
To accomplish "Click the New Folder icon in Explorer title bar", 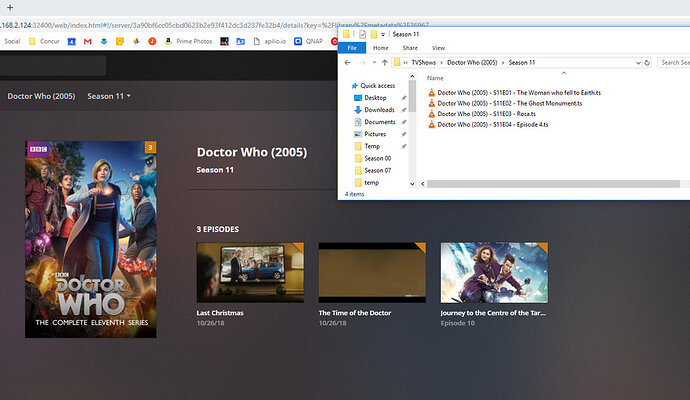I will click(374, 34).
